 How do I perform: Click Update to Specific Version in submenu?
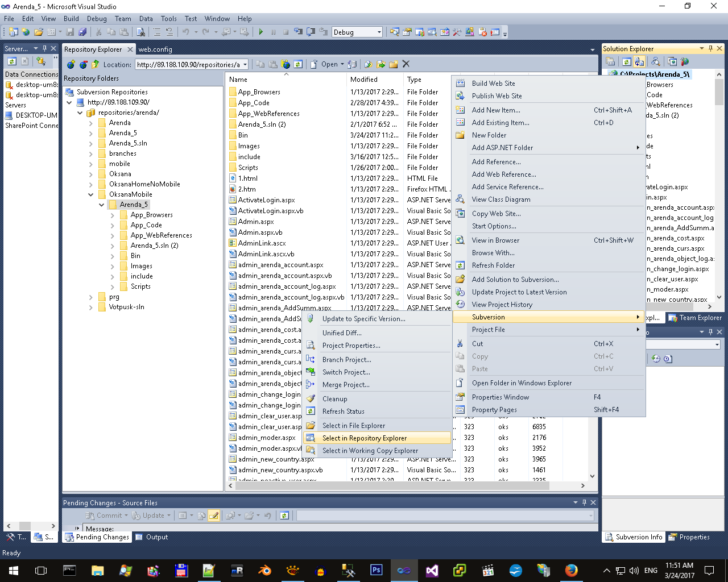(x=377, y=319)
